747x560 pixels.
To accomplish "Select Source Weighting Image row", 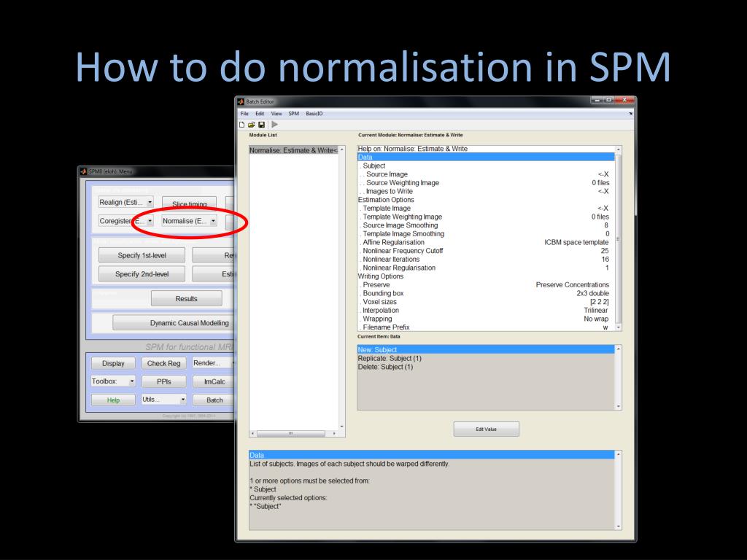I will pyautogui.click(x=486, y=183).
